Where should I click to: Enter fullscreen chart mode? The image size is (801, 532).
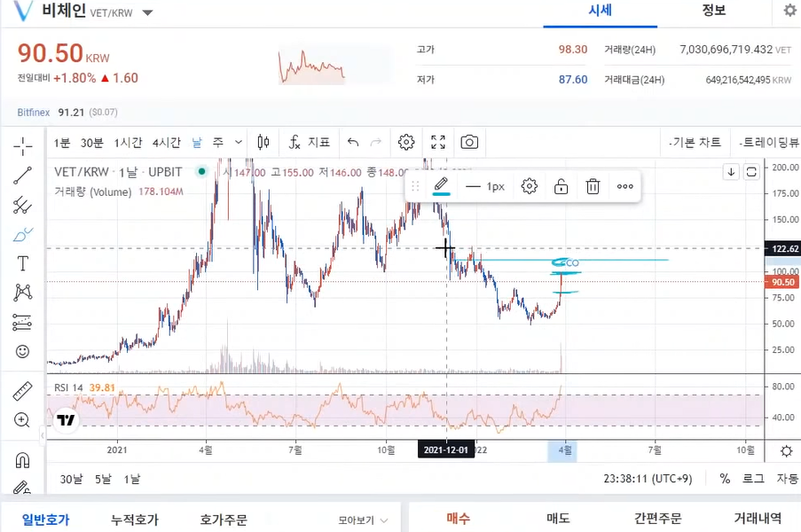tap(438, 142)
